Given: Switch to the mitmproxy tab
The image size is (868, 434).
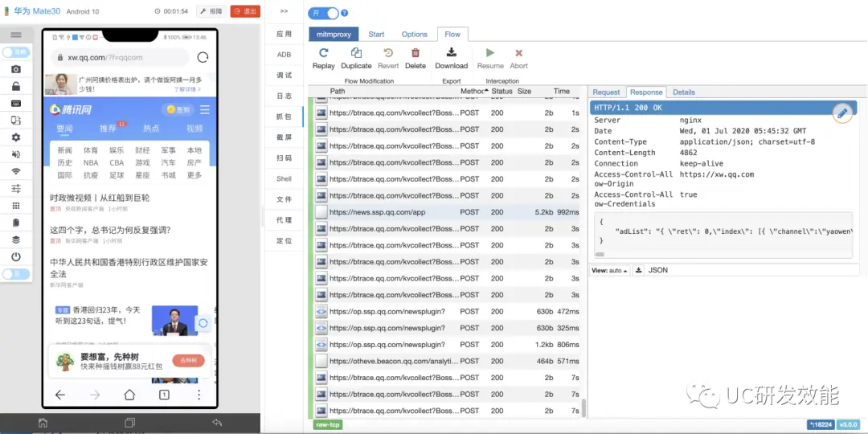Looking at the screenshot, I should [x=334, y=35].
